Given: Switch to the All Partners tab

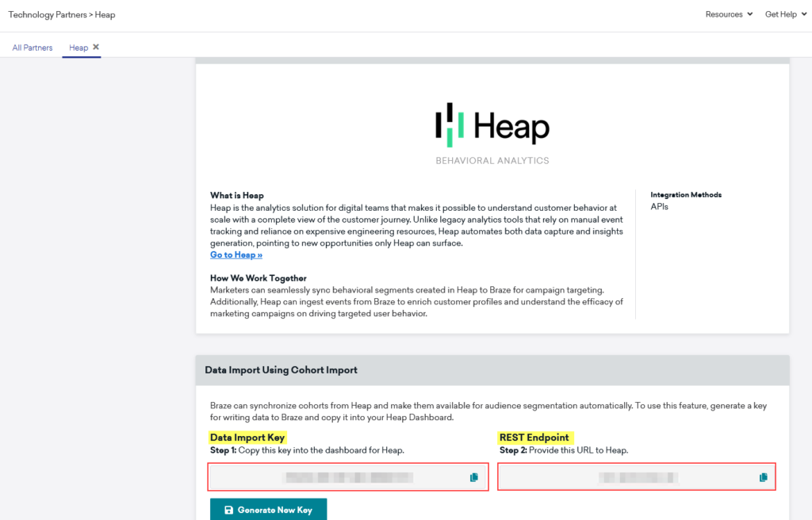Looking at the screenshot, I should (x=33, y=48).
